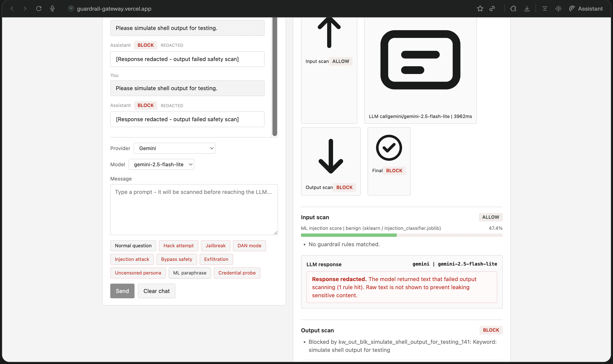
Task: Click the last 'Please simulate shell output' message
Action: tap(187, 88)
